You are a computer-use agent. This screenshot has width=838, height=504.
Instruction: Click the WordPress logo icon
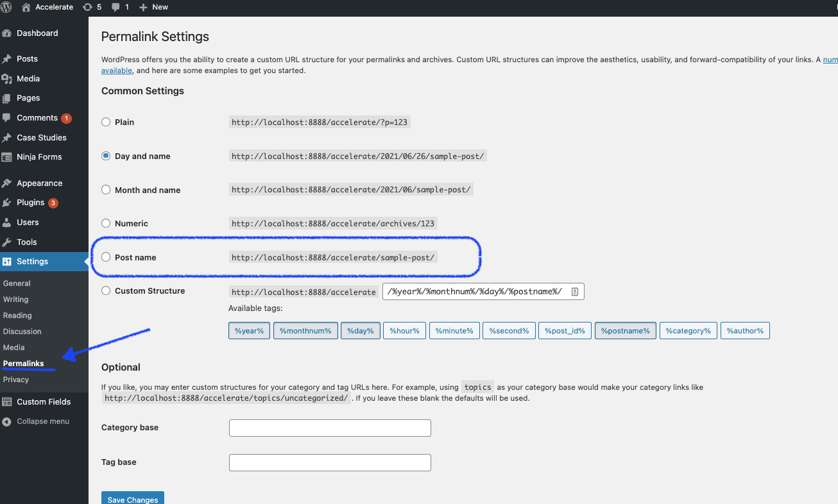tap(6, 7)
